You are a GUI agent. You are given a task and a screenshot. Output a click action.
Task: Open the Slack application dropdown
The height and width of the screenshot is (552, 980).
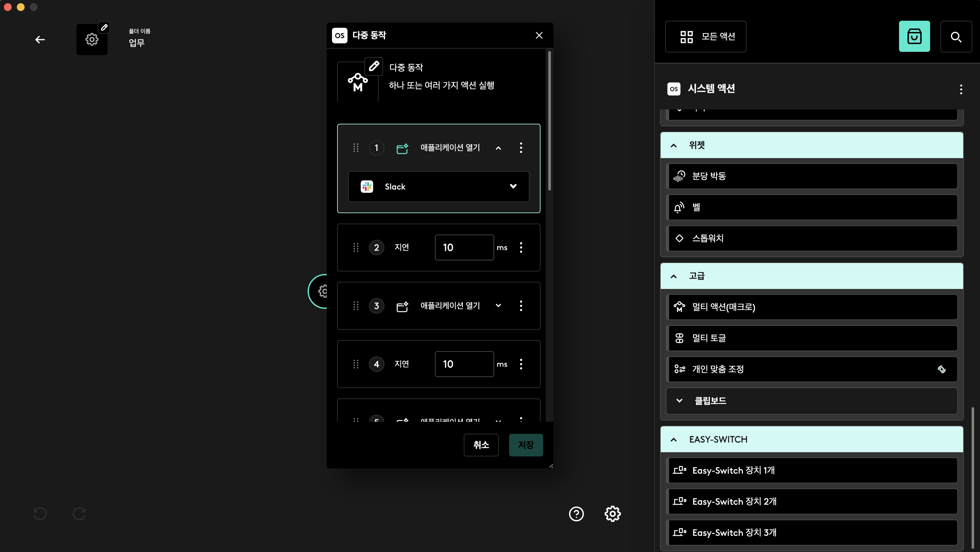(x=438, y=186)
